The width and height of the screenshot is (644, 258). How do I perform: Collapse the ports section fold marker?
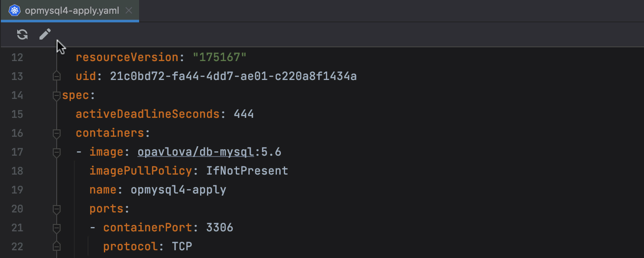click(56, 209)
